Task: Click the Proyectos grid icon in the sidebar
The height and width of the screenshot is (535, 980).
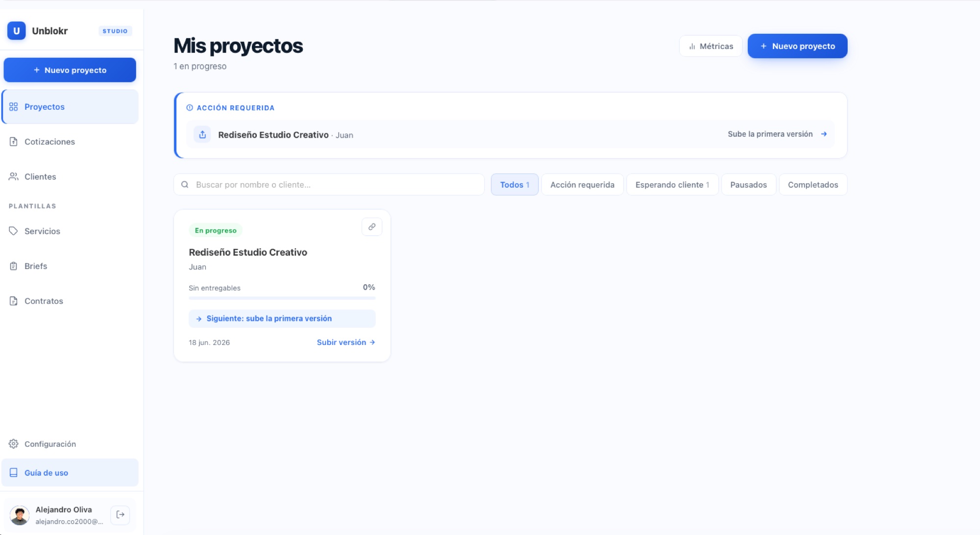Action: pyautogui.click(x=13, y=107)
